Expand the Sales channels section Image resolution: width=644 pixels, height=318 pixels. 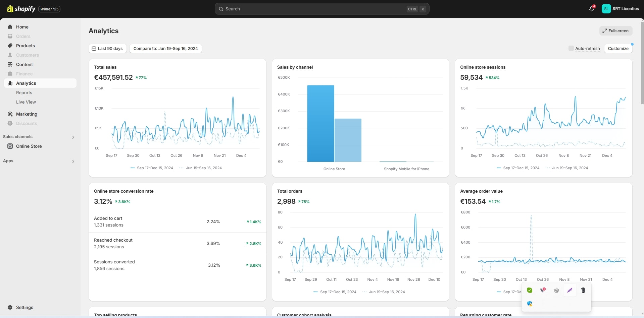[73, 137]
